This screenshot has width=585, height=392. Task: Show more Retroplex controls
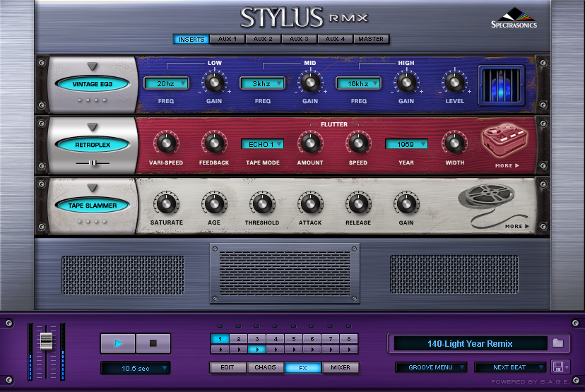tap(507, 165)
